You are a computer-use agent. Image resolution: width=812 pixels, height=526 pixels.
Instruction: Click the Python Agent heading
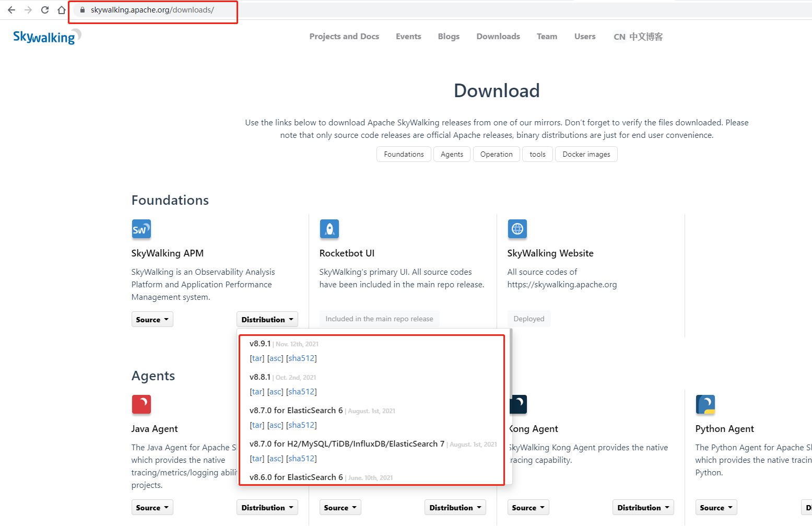(x=724, y=429)
